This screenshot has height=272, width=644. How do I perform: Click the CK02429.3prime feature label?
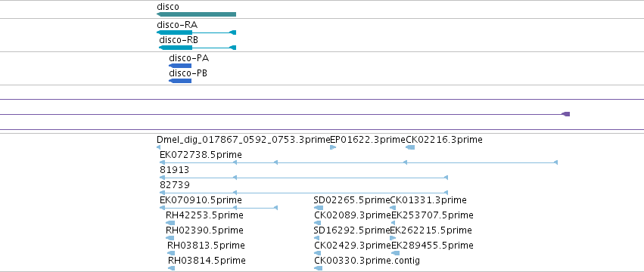pyautogui.click(x=353, y=246)
